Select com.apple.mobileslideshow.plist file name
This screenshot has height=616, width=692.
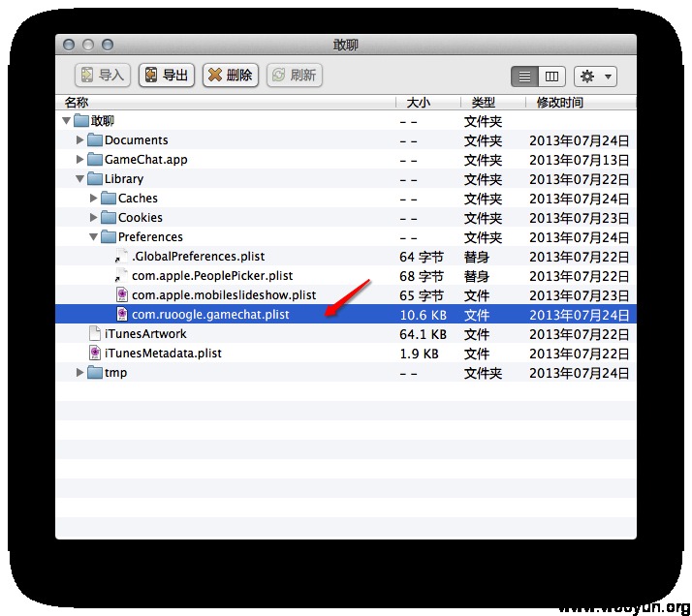[x=224, y=295]
